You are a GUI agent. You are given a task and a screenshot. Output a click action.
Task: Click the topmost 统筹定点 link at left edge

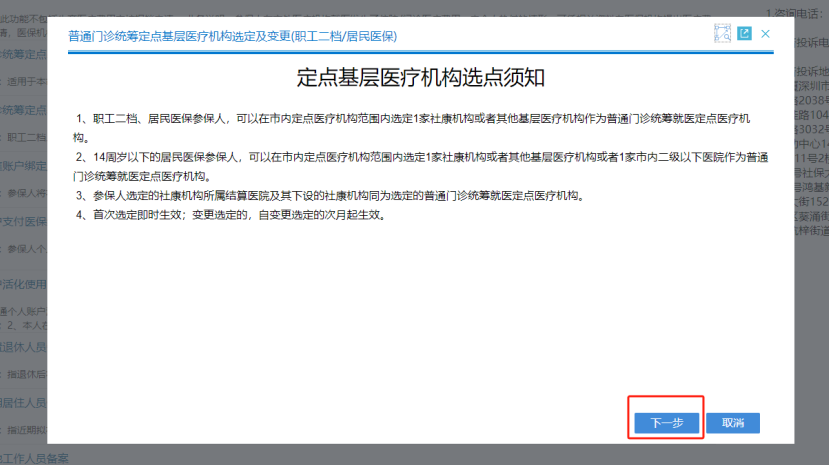click(x=22, y=54)
